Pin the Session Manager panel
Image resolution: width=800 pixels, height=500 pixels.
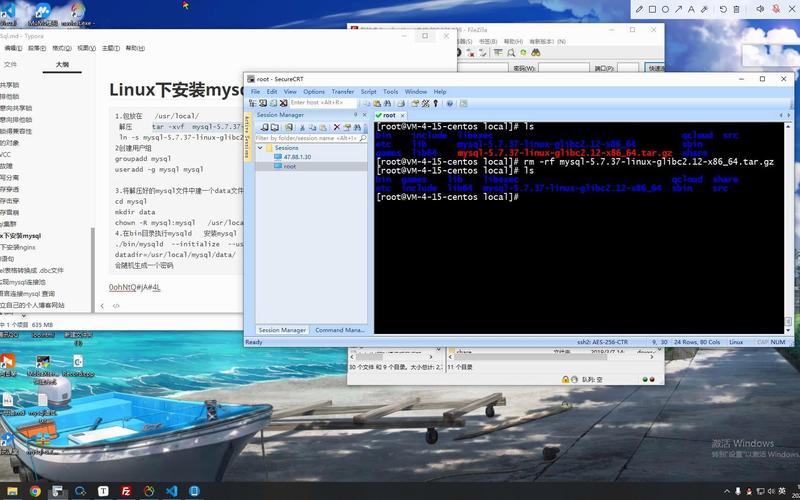pyautogui.click(x=356, y=115)
